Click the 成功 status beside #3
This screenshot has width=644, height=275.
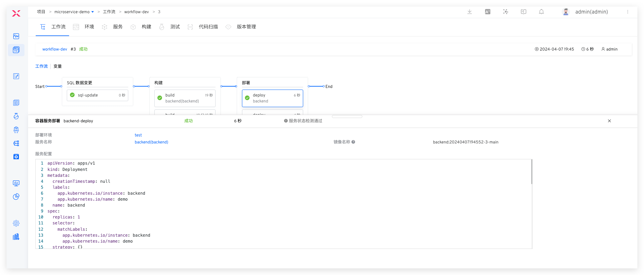coord(83,49)
